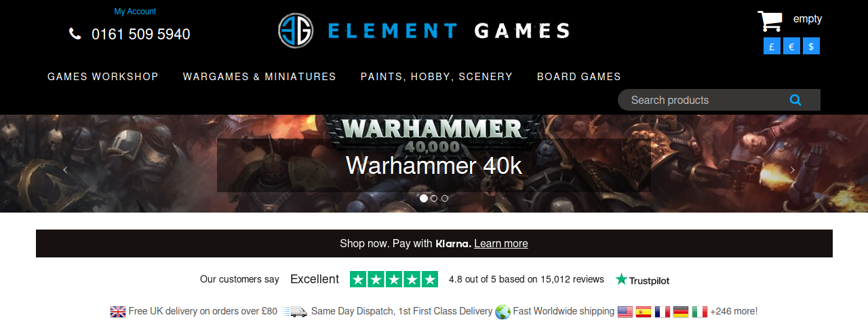Click the Element Games logo
This screenshot has width=868, height=326.
(x=424, y=31)
